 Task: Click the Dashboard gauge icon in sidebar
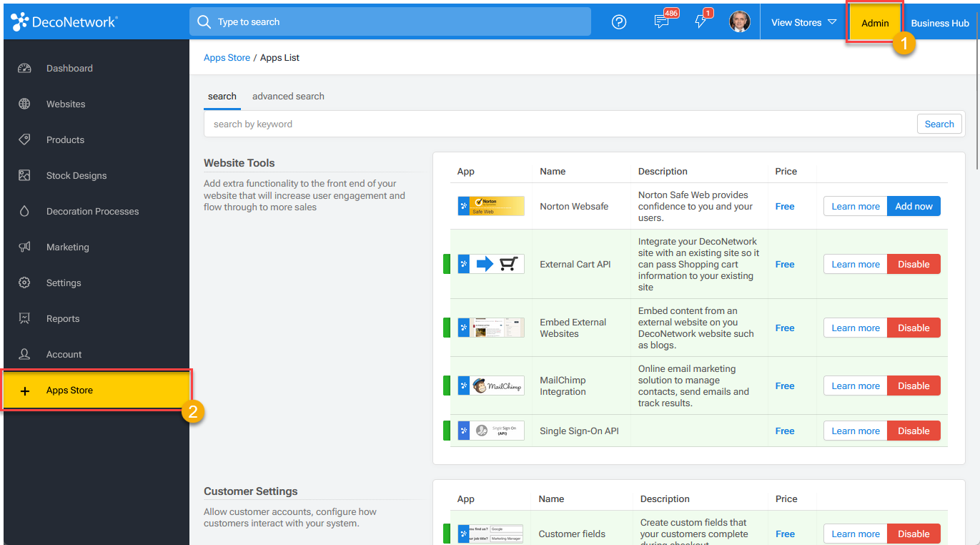tap(24, 69)
